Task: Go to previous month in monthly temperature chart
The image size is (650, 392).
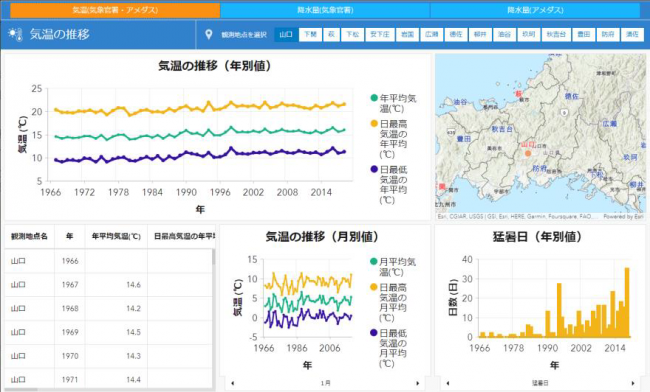Action: (233, 383)
